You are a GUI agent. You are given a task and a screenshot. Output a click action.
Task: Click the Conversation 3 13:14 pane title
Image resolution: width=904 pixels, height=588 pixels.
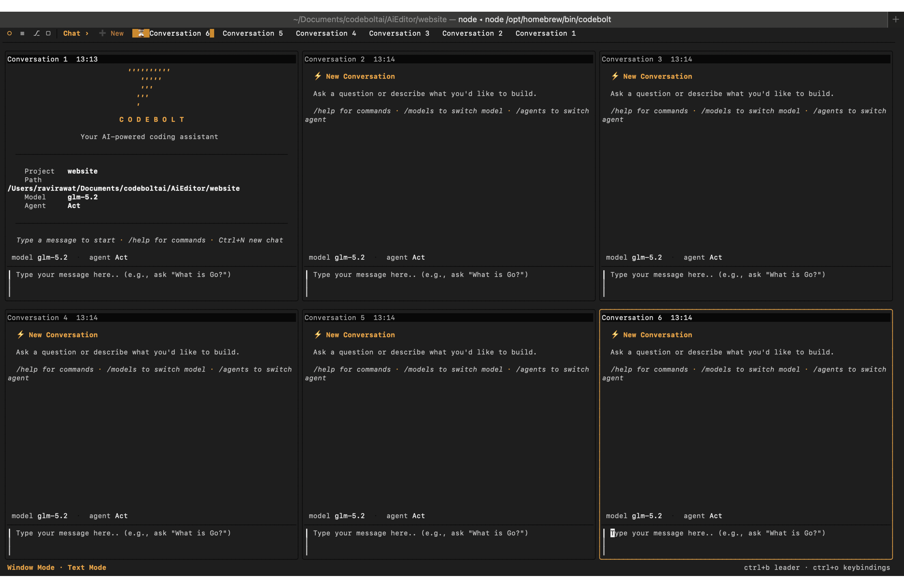point(647,59)
